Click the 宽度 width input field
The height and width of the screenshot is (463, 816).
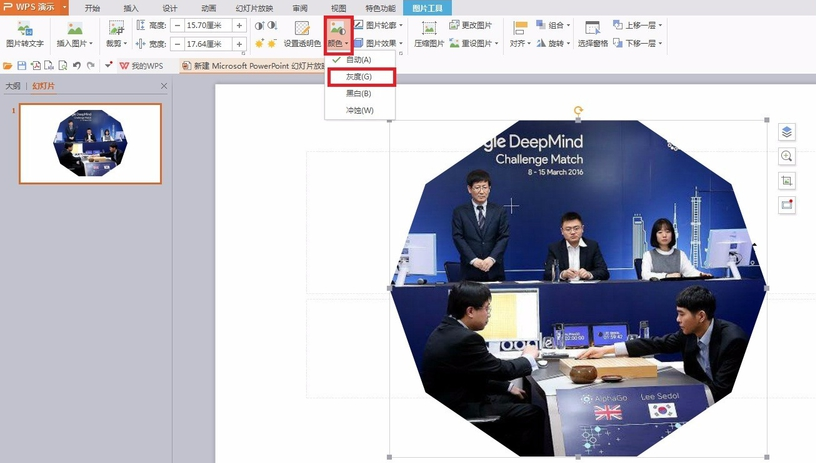point(208,44)
